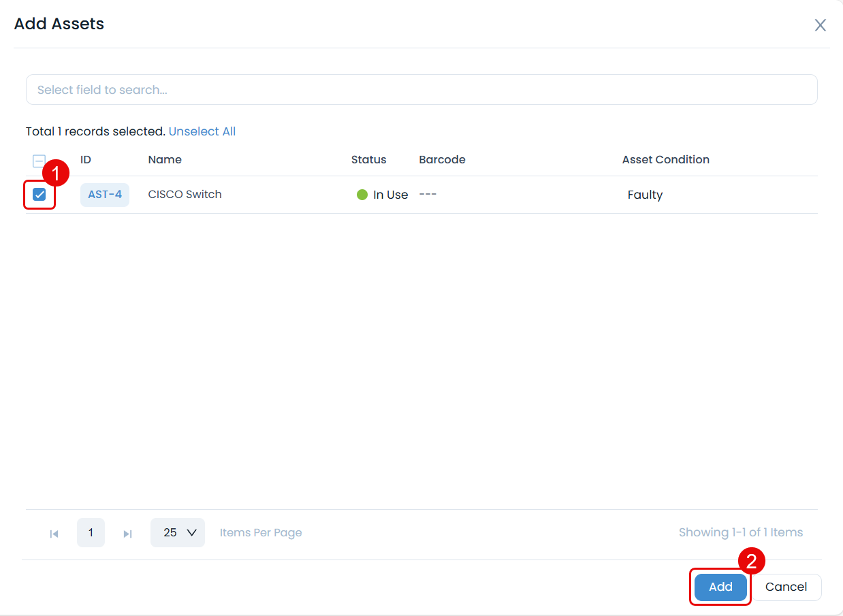
Task: Click the 'Select field to search' box
Action: (421, 90)
